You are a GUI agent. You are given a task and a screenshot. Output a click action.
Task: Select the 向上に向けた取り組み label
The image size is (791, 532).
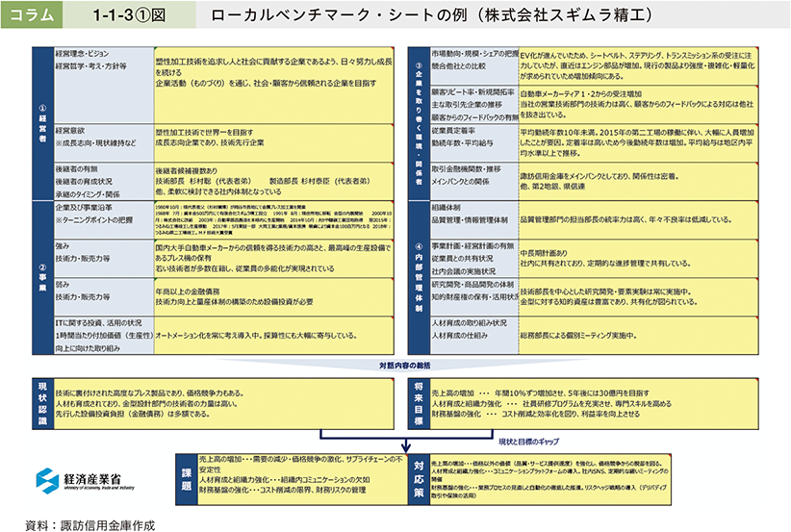[x=88, y=348]
